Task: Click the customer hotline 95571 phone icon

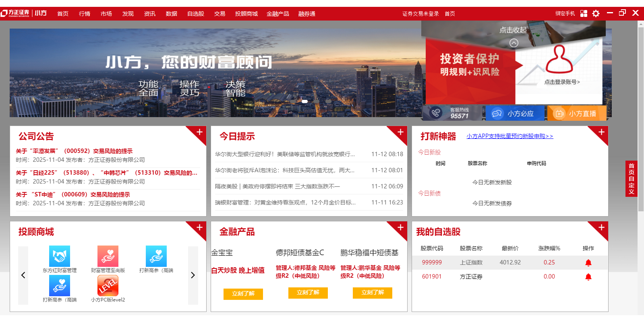Action: tap(436, 113)
